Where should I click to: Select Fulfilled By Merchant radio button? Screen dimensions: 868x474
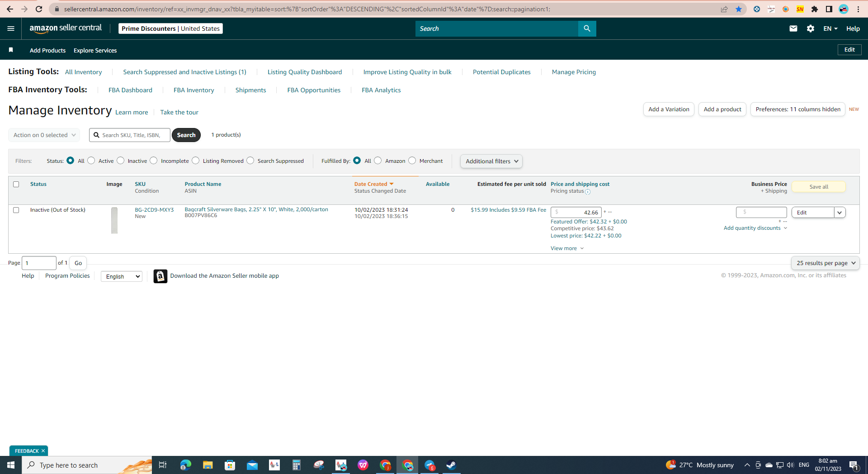412,161
